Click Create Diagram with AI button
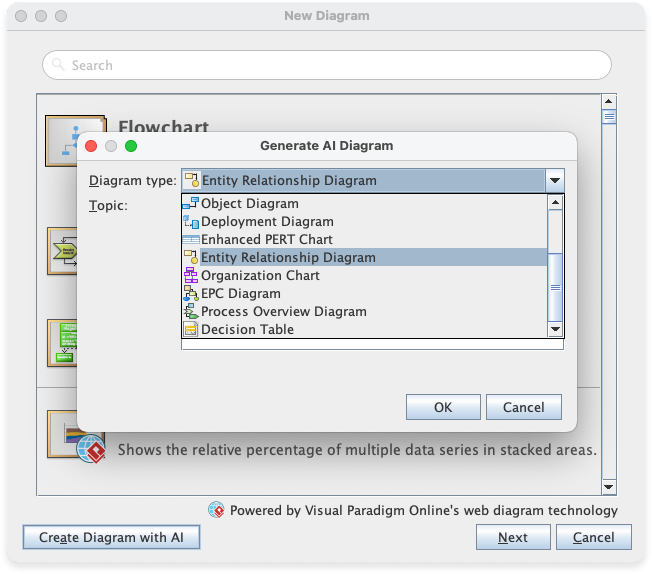 pyautogui.click(x=111, y=537)
